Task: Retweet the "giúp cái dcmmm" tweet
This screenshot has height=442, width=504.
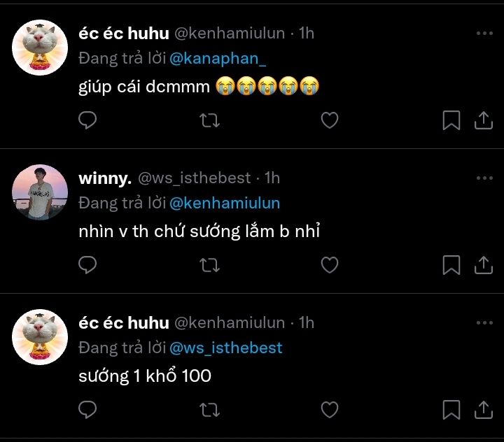Action: pyautogui.click(x=209, y=120)
